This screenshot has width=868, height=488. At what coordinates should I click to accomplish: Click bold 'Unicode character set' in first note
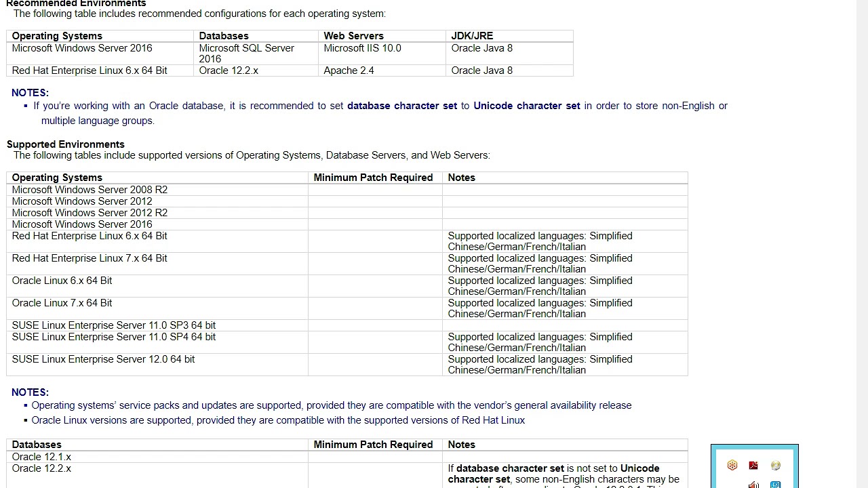click(x=527, y=106)
